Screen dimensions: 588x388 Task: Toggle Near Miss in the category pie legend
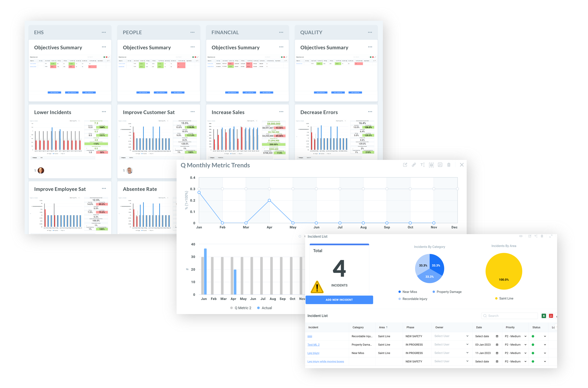(x=408, y=292)
